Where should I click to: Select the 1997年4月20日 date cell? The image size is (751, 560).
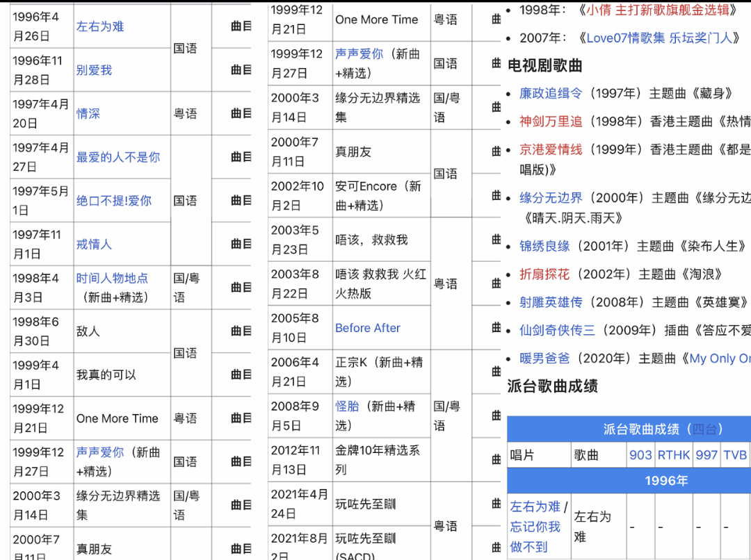[x=42, y=113]
